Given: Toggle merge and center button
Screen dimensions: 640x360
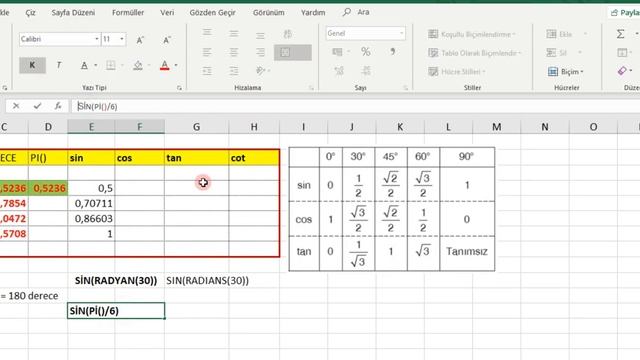Looking at the screenshot, I should [293, 52].
